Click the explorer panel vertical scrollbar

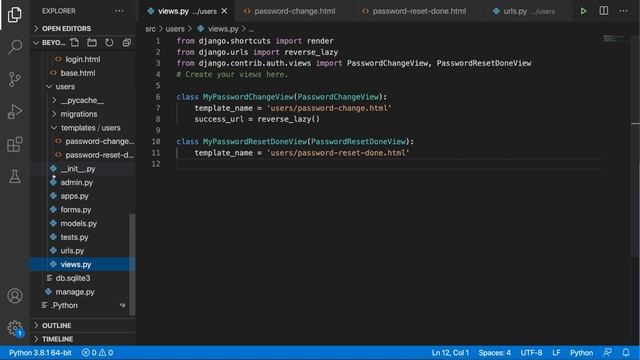click(x=132, y=264)
